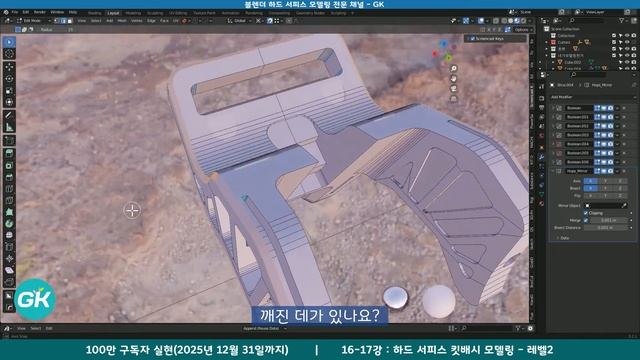Toggle mirror Bisect X button
The width and height of the screenshot is (640, 360).
(x=591, y=188)
